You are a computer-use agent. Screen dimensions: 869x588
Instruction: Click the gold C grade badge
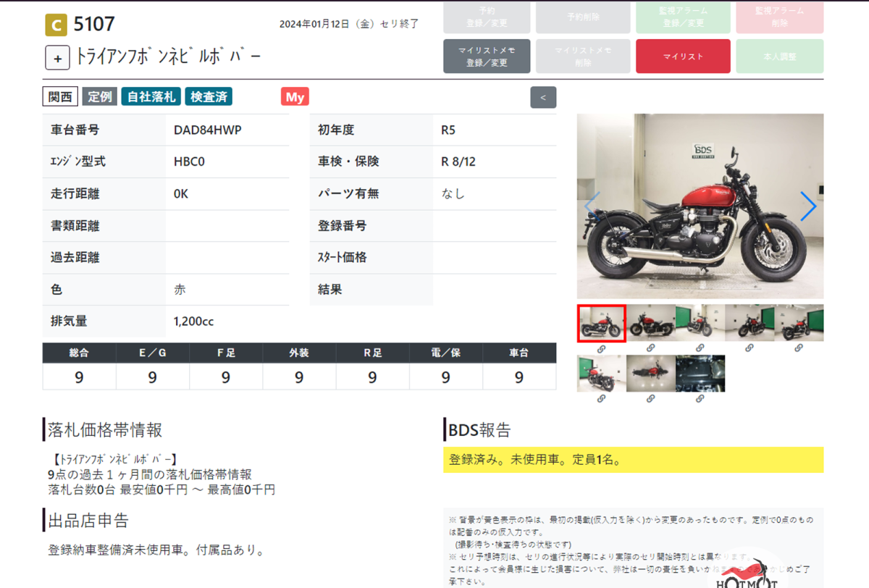56,25
